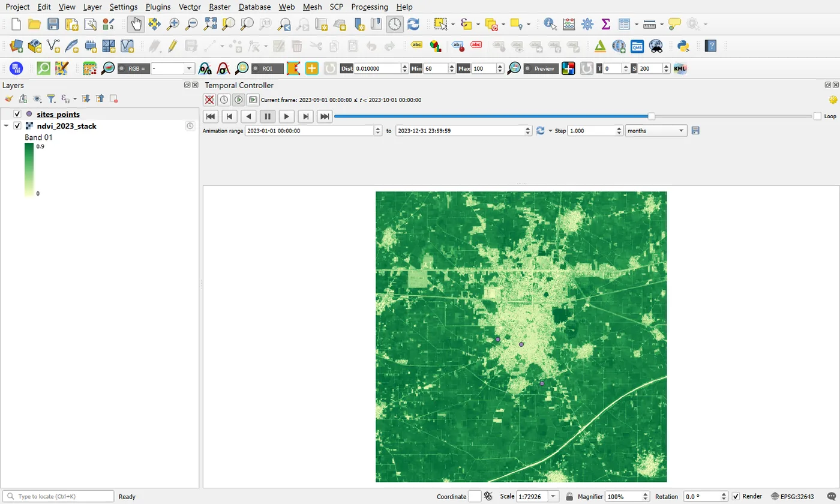The image size is (840, 504).
Task: Click the Save Project floppy icon
Action: (x=53, y=24)
